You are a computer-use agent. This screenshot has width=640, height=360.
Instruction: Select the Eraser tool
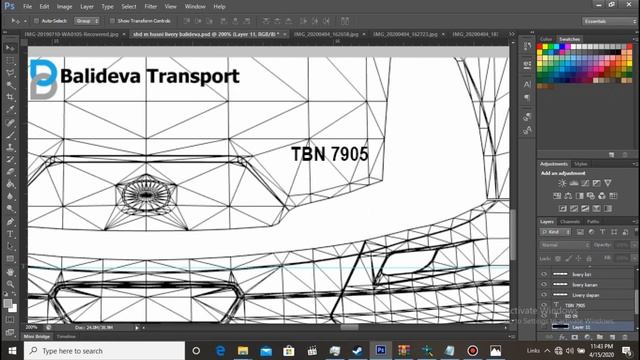point(10,172)
